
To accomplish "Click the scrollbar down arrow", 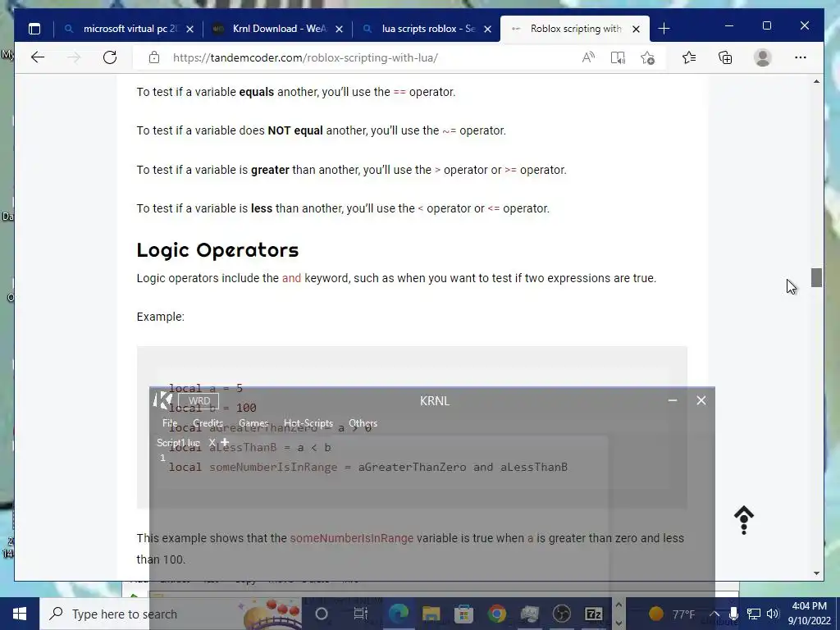I will 816,573.
